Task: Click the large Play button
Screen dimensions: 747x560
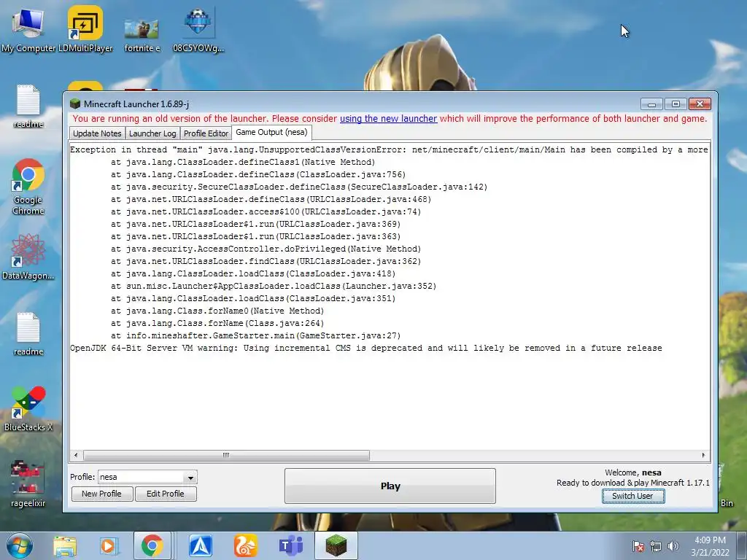Action: [390, 486]
